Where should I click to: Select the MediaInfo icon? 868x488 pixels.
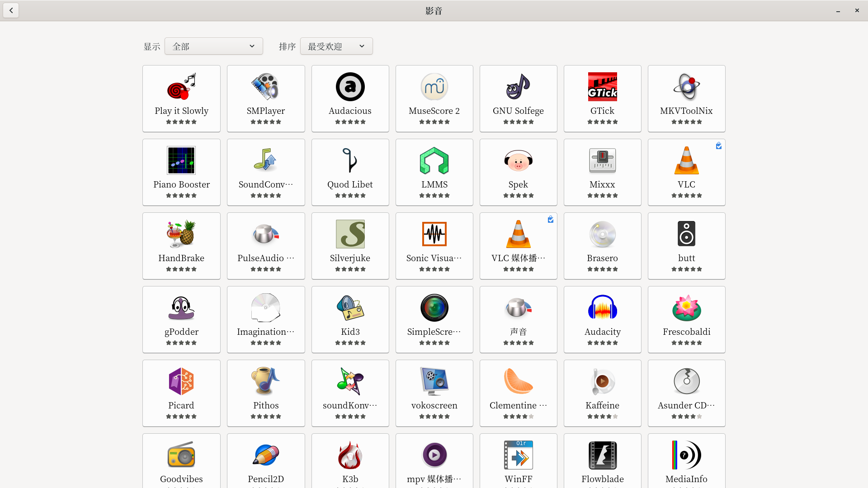coord(687,455)
